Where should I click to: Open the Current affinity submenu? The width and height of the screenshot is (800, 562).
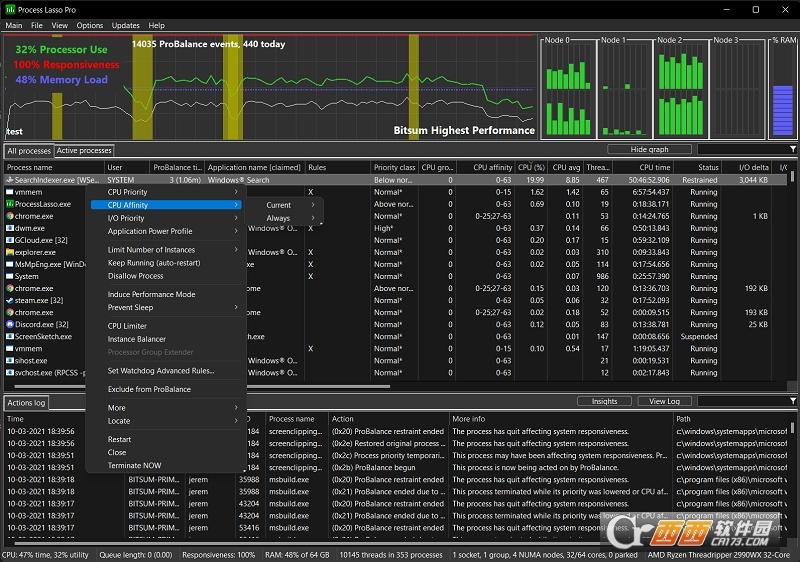pos(286,205)
